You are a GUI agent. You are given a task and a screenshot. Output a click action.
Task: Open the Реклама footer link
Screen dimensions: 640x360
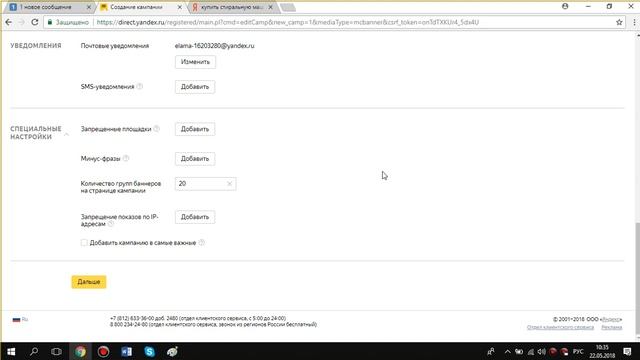(x=611, y=327)
